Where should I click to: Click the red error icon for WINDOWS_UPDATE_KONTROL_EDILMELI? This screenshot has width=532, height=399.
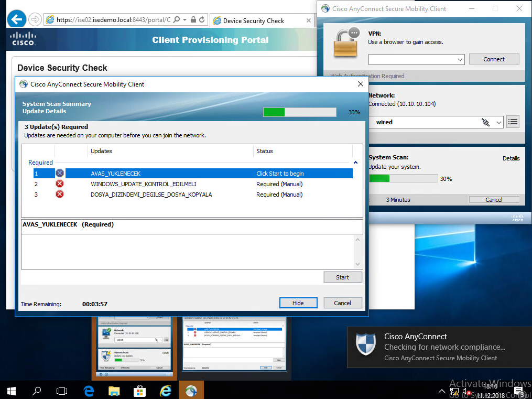60,184
